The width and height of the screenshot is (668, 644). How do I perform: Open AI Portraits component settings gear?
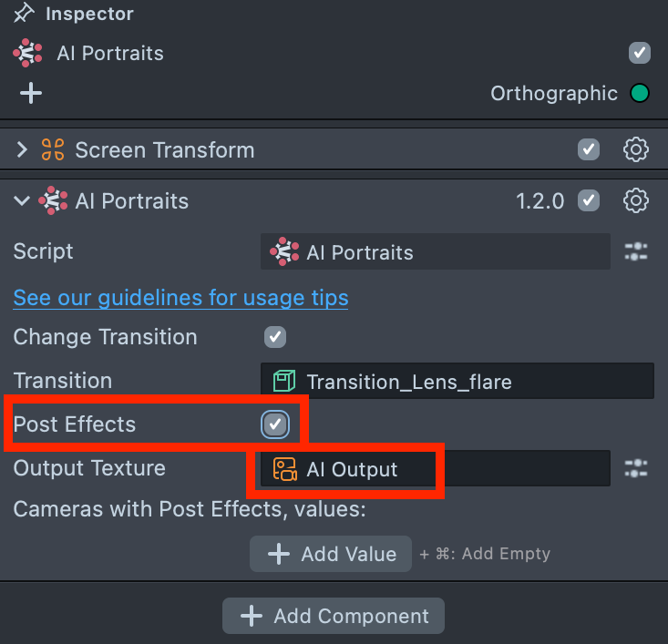(635, 200)
